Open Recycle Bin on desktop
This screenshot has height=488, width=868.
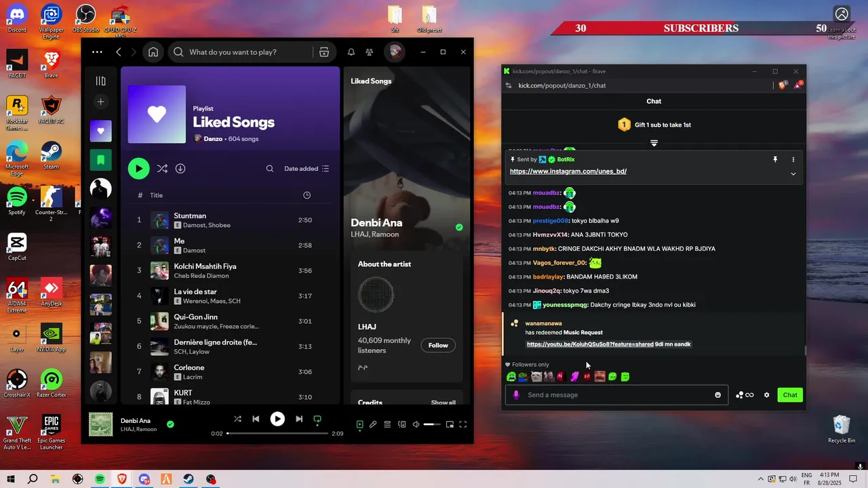point(842,429)
